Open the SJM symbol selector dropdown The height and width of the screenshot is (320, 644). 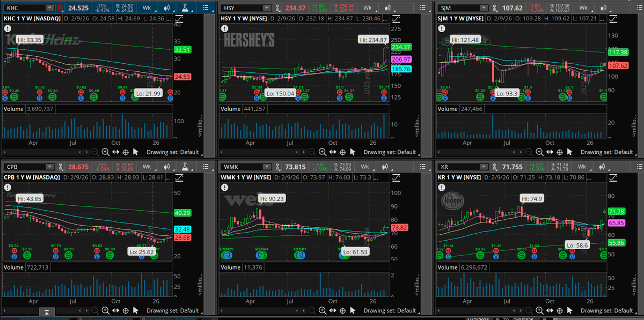tap(484, 8)
